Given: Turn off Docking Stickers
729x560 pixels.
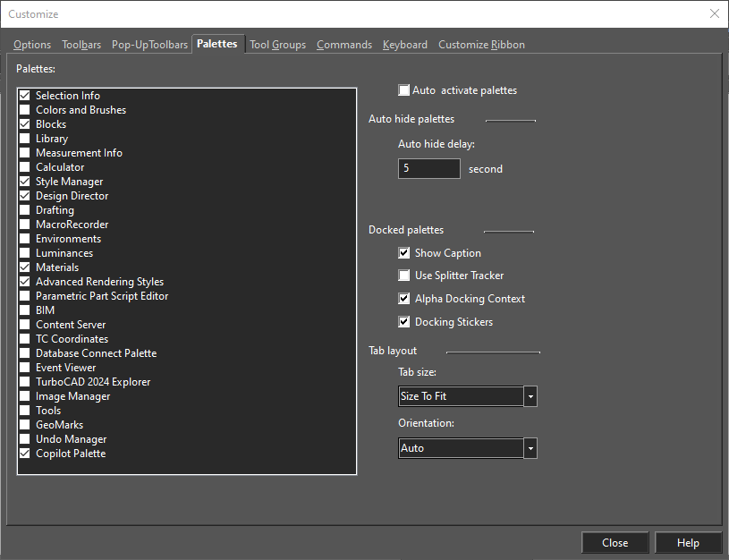Looking at the screenshot, I should (x=404, y=321).
